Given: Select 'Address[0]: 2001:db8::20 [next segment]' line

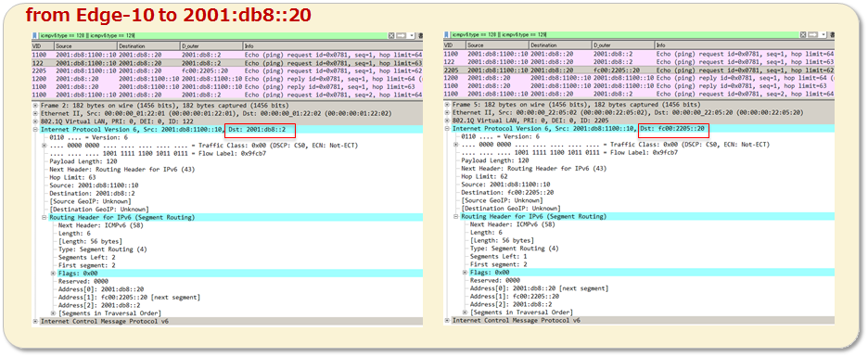Looking at the screenshot, I should coord(539,289).
